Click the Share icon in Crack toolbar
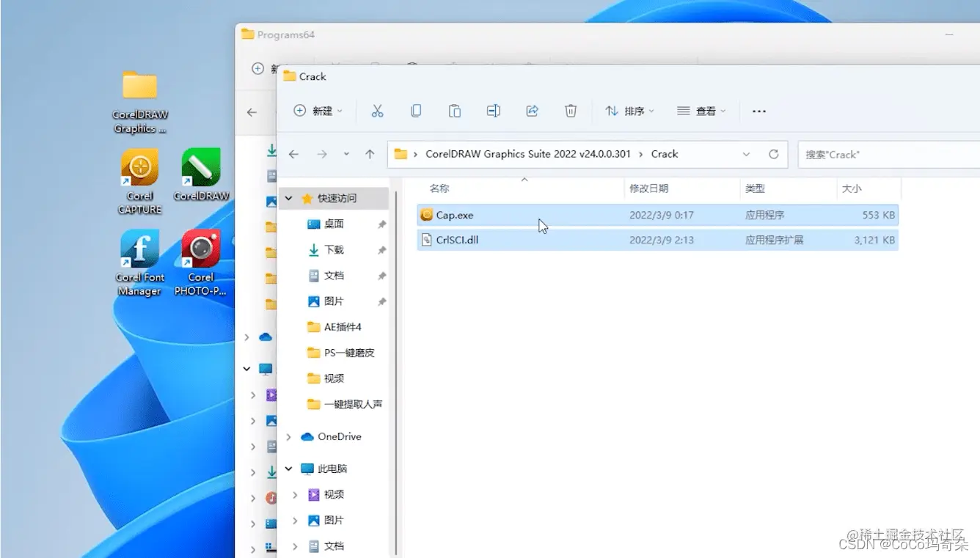 tap(533, 111)
